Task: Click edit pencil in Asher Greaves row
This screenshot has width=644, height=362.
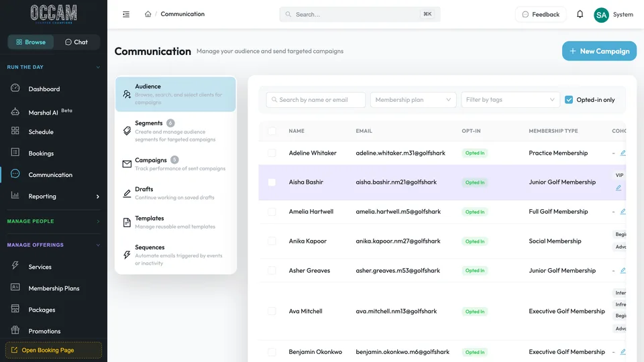Action: (623, 270)
